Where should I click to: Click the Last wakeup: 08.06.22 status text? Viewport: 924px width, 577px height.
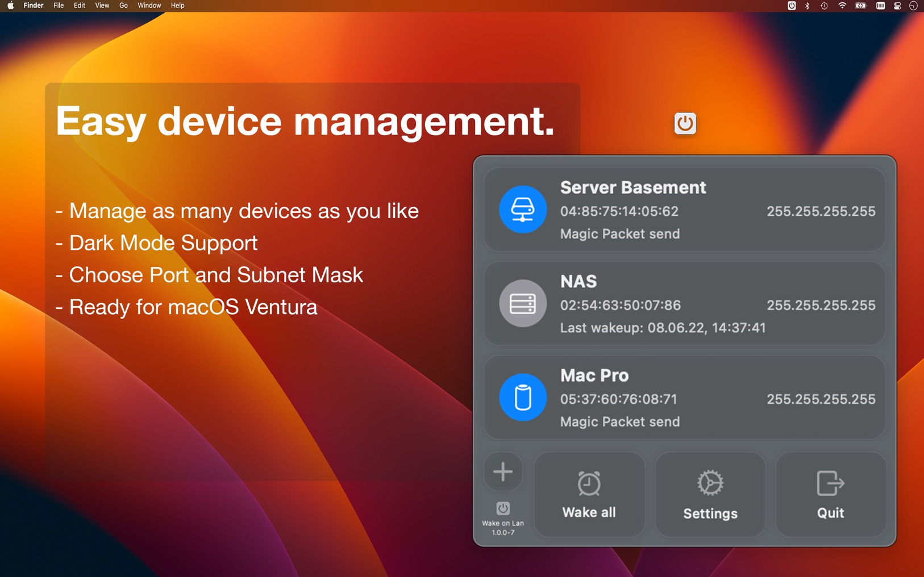click(663, 328)
